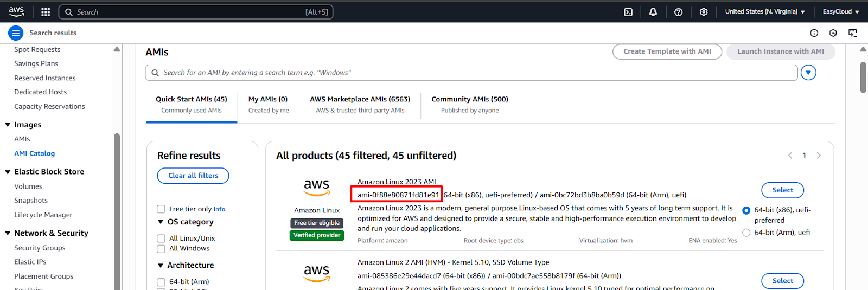
Task: Click Clear all filters button
Action: (193, 176)
